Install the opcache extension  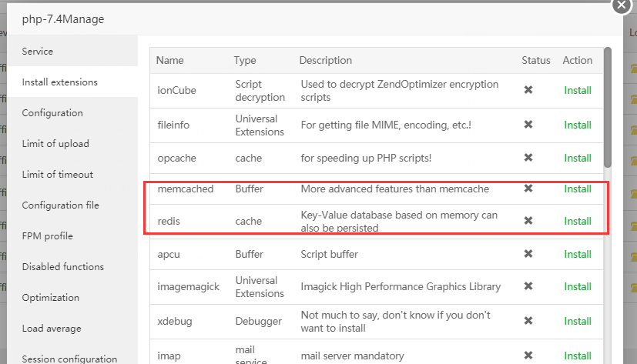(578, 158)
